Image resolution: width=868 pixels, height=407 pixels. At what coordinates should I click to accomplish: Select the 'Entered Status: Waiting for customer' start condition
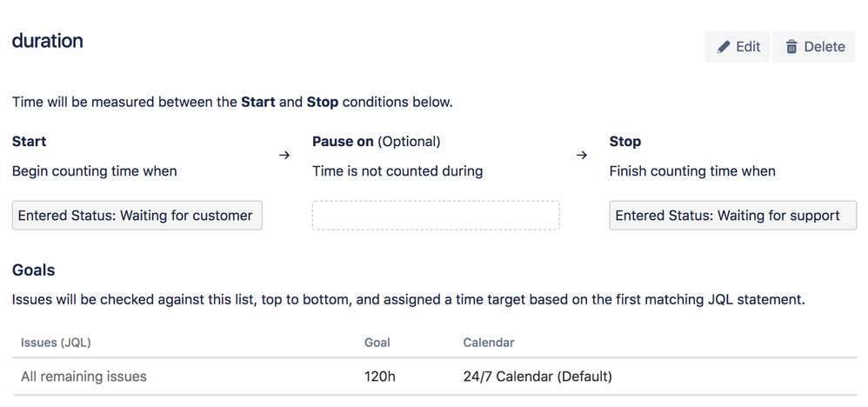tap(137, 216)
